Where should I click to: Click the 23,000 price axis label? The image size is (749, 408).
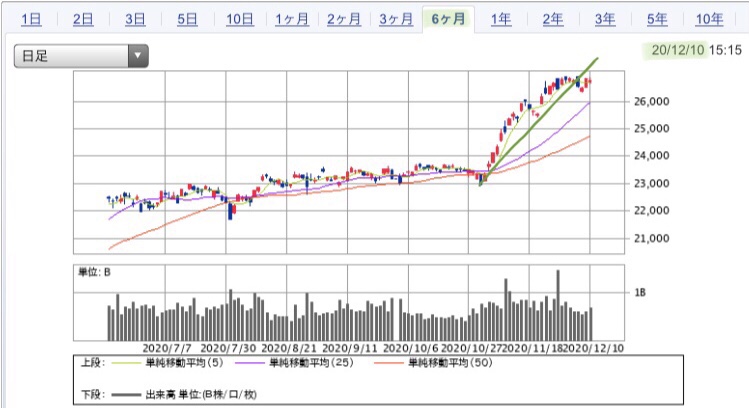pyautogui.click(x=652, y=183)
